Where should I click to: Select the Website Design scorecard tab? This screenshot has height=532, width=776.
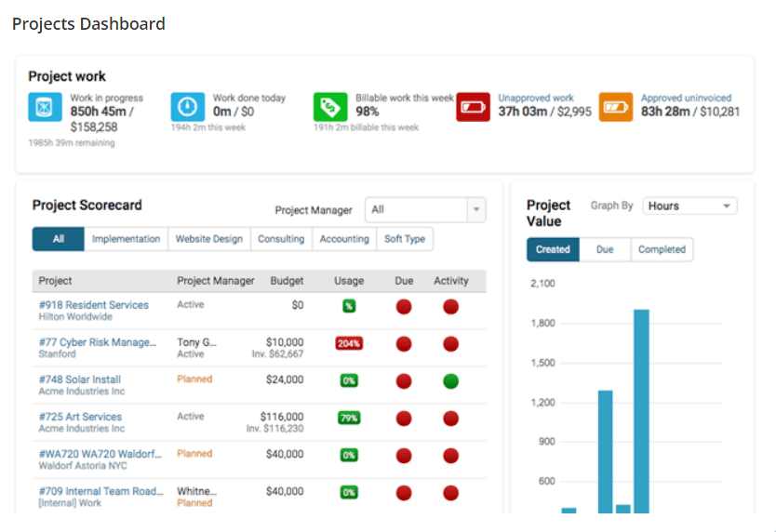209,239
